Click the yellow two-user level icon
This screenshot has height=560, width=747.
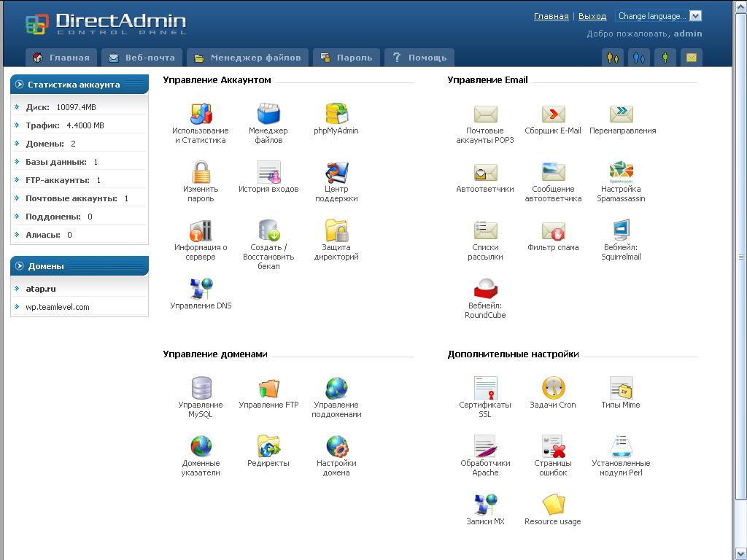pyautogui.click(x=613, y=58)
